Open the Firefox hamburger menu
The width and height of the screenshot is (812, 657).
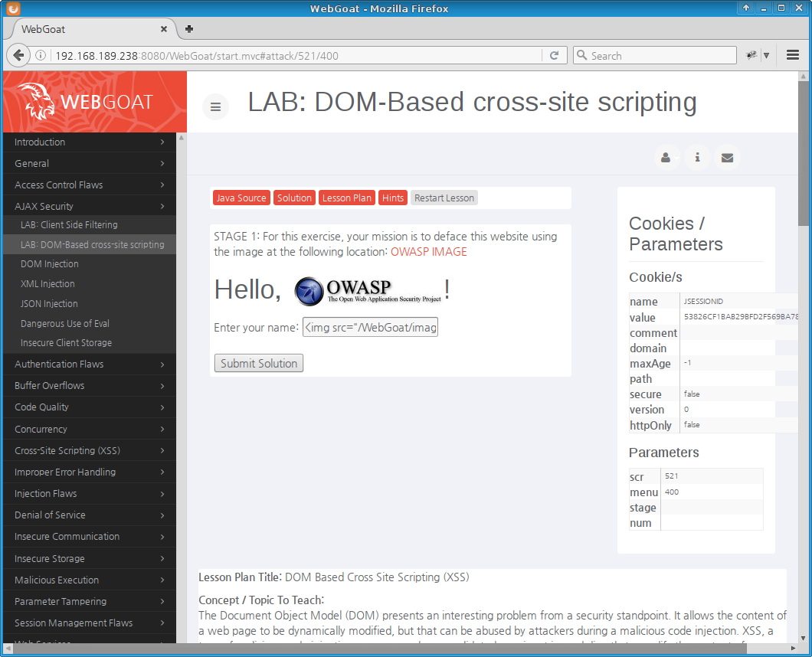coord(792,55)
